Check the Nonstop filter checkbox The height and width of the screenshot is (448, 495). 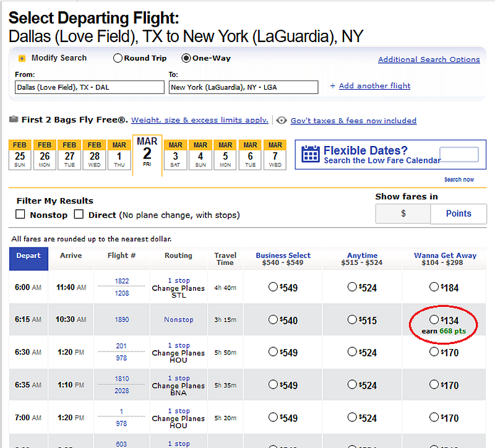point(20,215)
